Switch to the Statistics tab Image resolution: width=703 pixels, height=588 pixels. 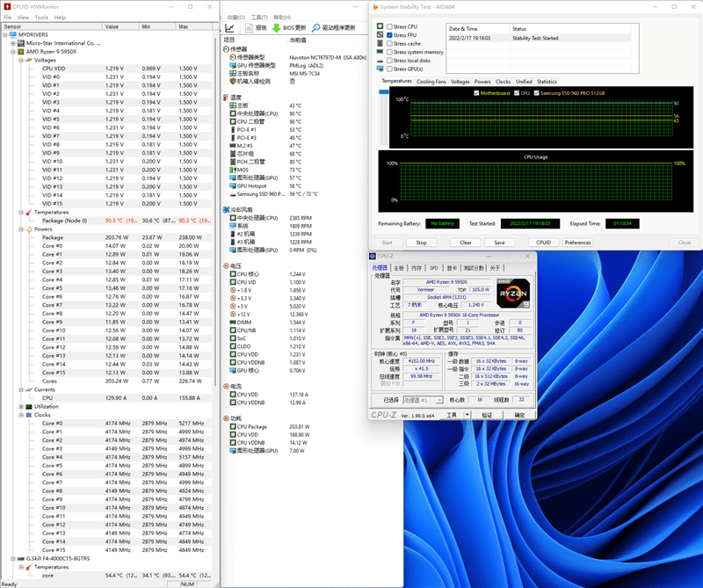(x=547, y=82)
